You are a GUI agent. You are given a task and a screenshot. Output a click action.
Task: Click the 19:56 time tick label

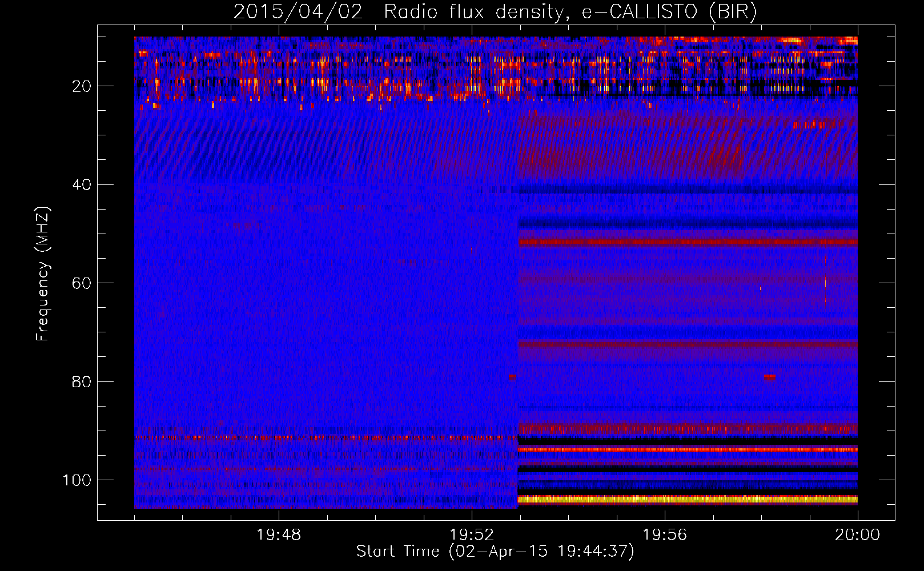click(x=665, y=535)
